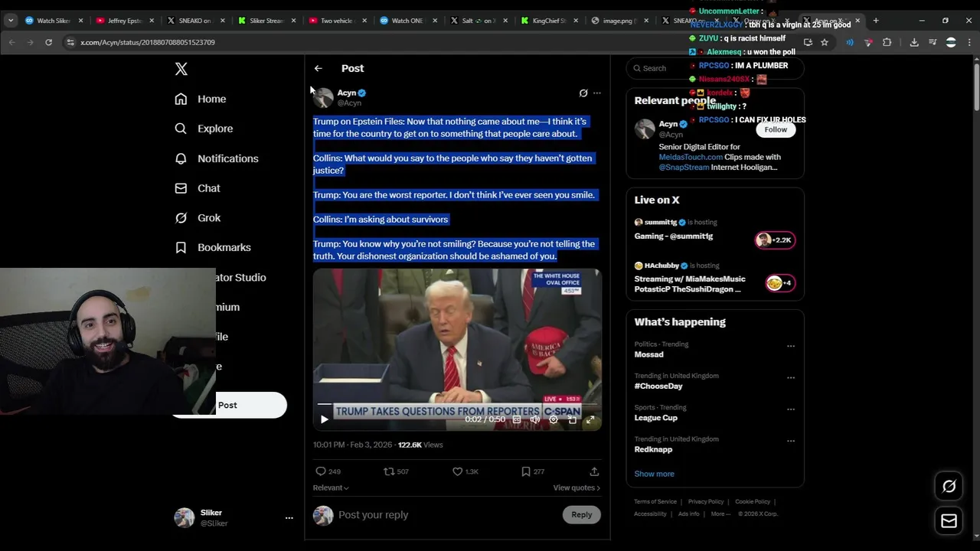Image resolution: width=980 pixels, height=551 pixels.
Task: Open Terms of Service footer link
Action: pos(655,502)
